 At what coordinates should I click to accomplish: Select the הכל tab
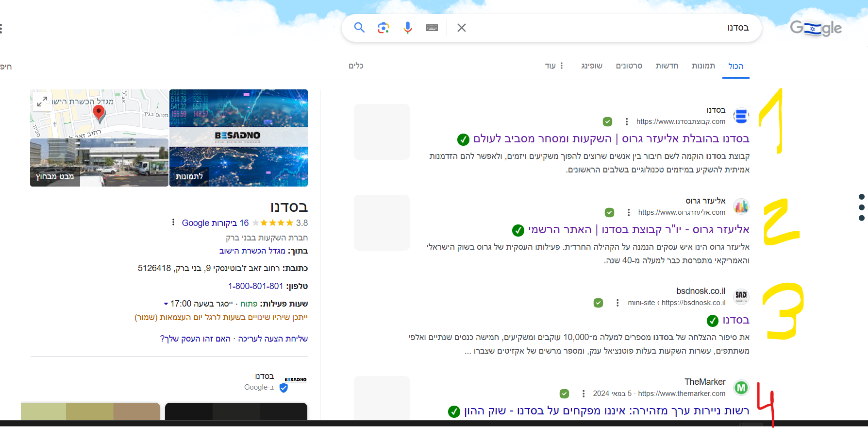(736, 66)
